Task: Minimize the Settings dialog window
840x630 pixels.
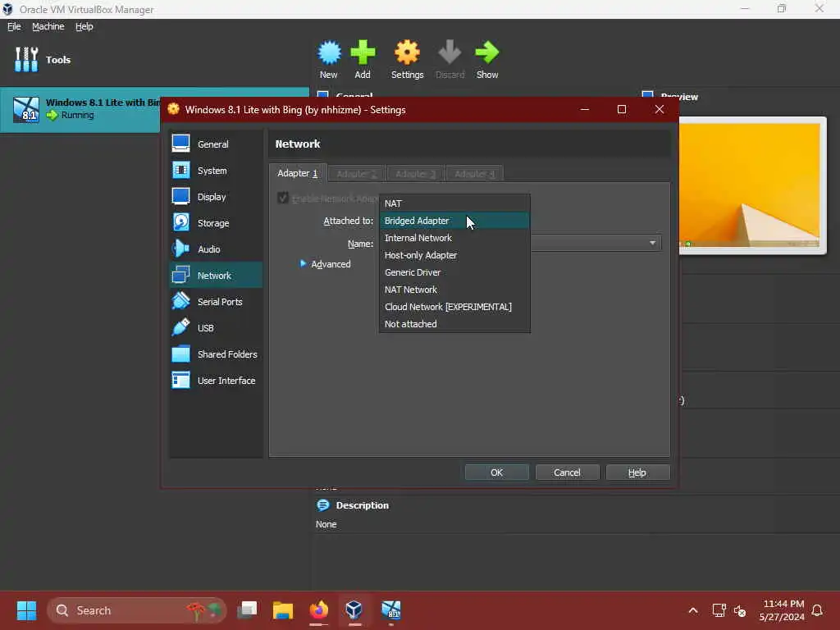Action: (585, 109)
